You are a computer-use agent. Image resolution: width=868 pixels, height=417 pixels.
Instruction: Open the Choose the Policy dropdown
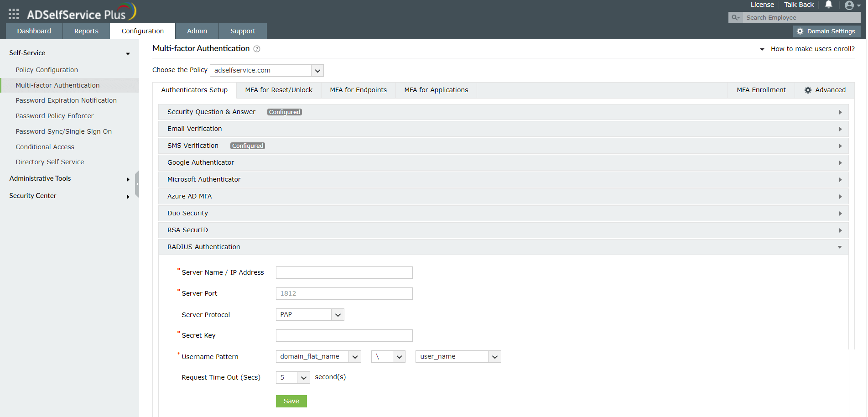point(267,70)
